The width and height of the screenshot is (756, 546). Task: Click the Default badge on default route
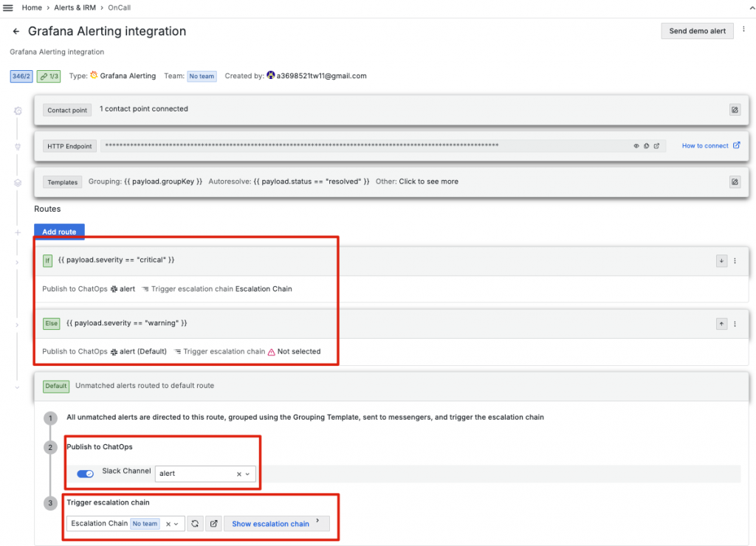(56, 386)
